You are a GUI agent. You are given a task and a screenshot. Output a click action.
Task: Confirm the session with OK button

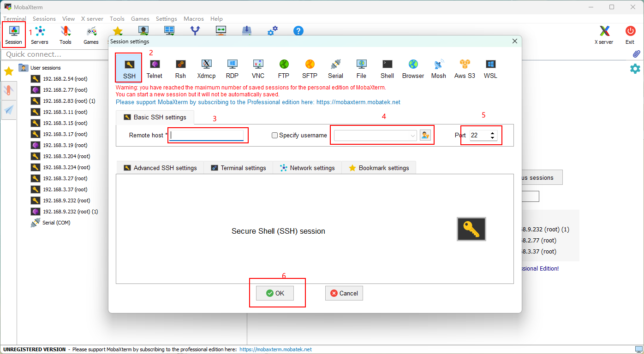pos(275,293)
